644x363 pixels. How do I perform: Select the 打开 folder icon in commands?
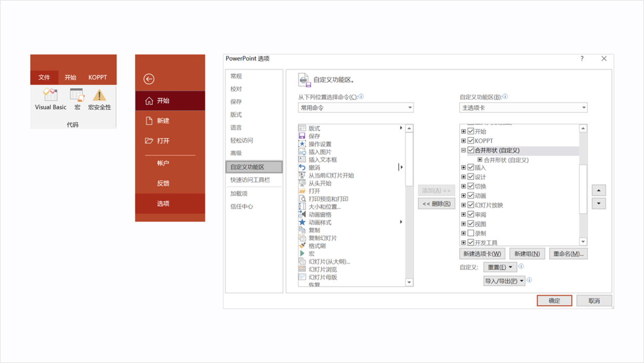click(302, 191)
